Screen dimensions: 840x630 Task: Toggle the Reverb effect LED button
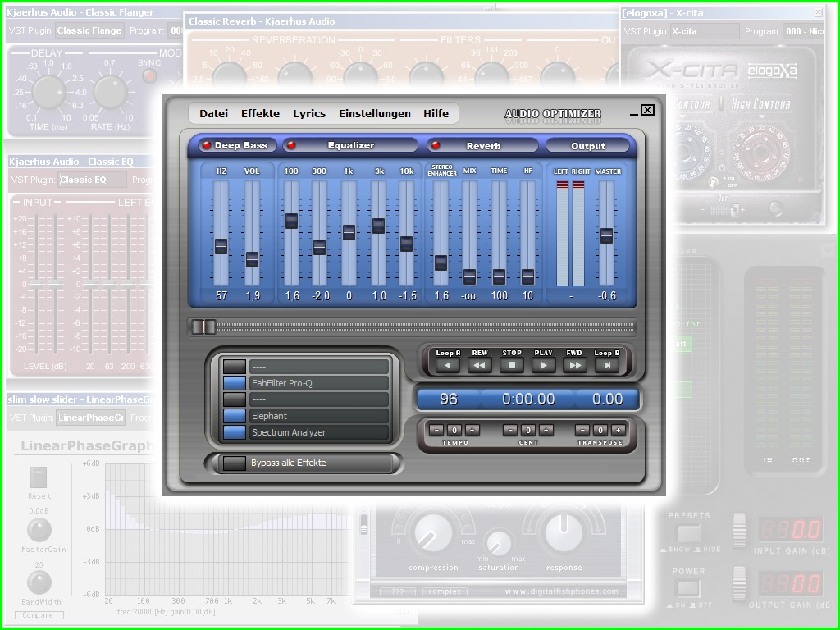(436, 146)
